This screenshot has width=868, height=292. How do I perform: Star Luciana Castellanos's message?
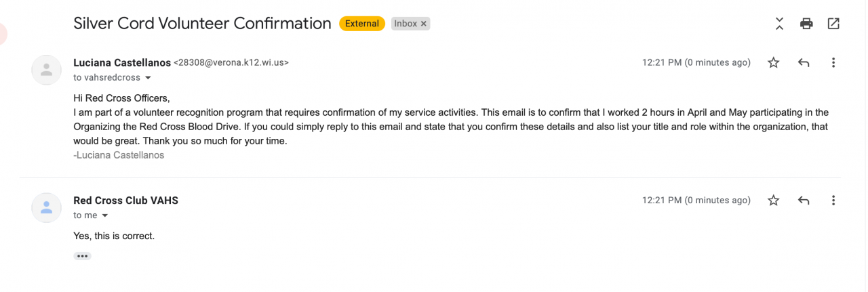click(773, 63)
